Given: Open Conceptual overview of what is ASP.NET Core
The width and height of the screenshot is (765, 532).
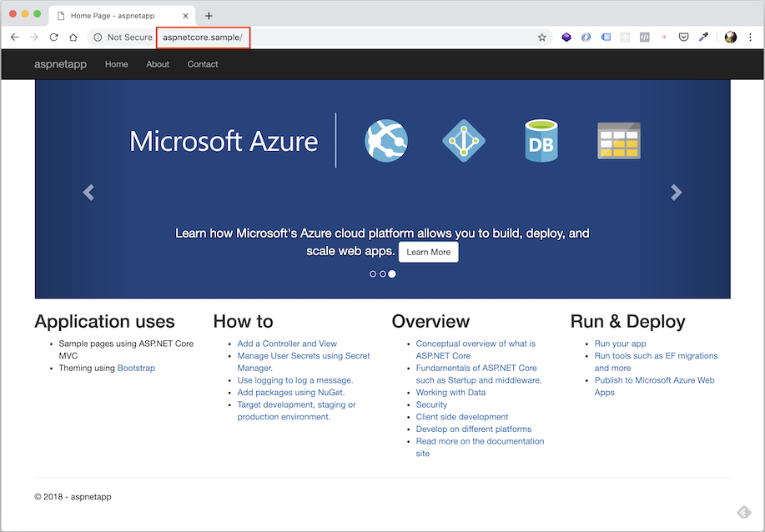Looking at the screenshot, I should pos(476,349).
